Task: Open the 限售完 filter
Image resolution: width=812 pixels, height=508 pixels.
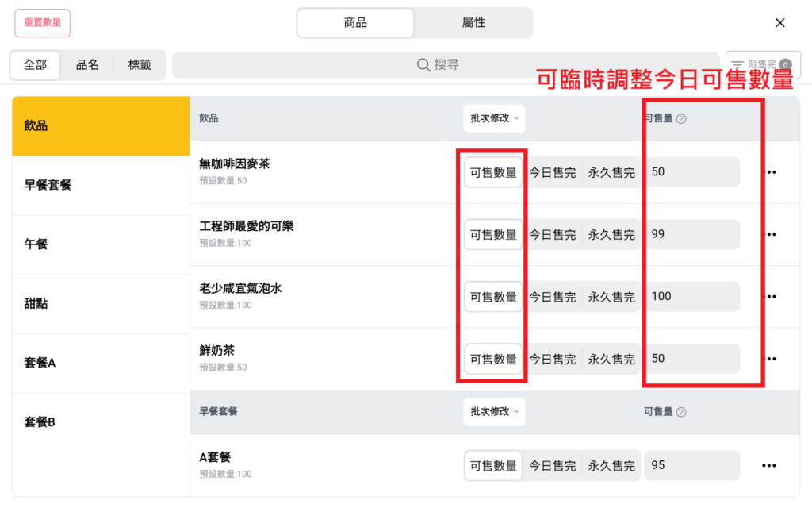Action: (x=763, y=65)
